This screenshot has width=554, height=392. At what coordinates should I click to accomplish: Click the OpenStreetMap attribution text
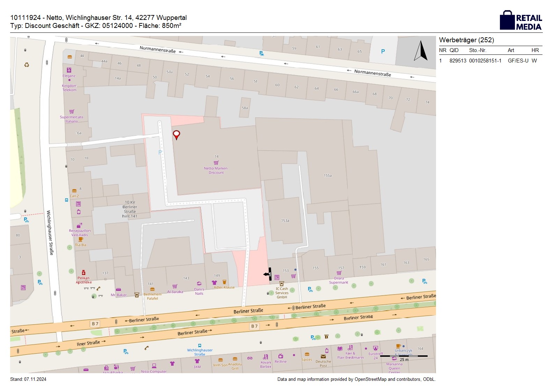point(356,379)
